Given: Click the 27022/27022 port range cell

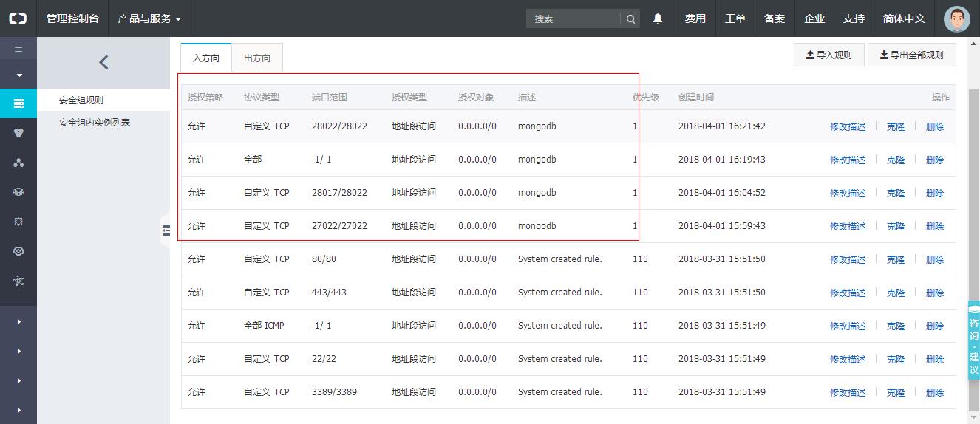Looking at the screenshot, I should (x=339, y=226).
